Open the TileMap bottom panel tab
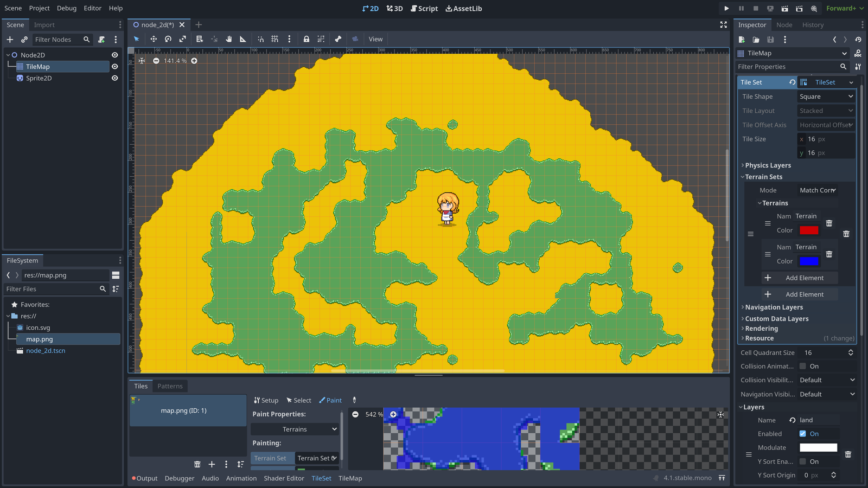Viewport: 868px width, 488px height. pyautogui.click(x=350, y=478)
